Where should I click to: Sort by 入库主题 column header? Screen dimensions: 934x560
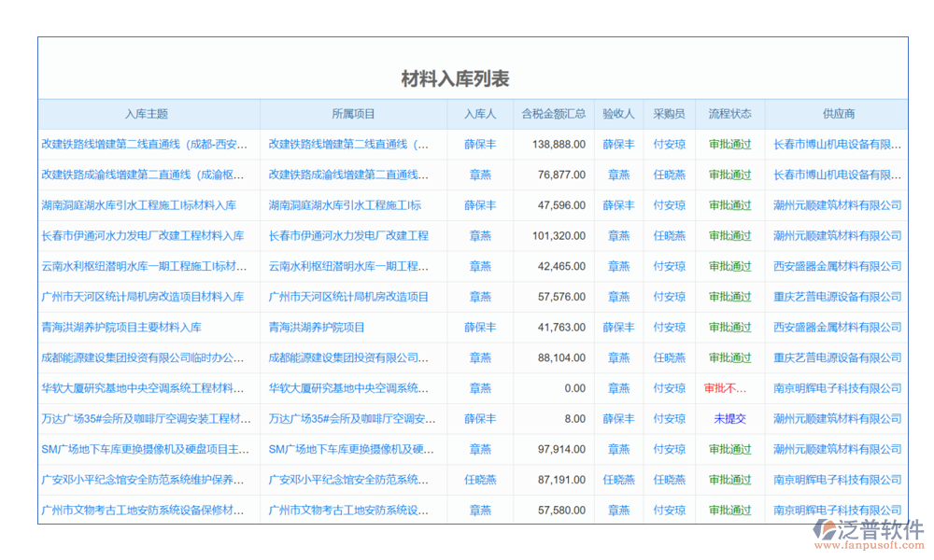(148, 114)
